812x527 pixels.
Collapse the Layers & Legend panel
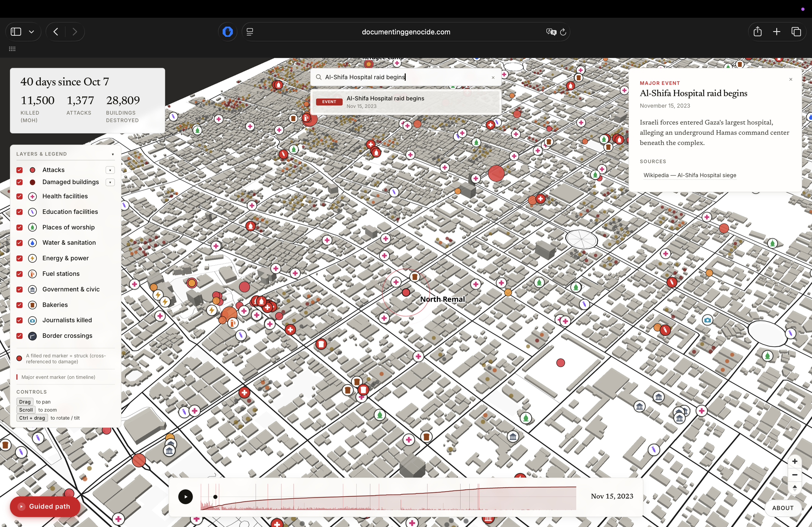click(113, 154)
